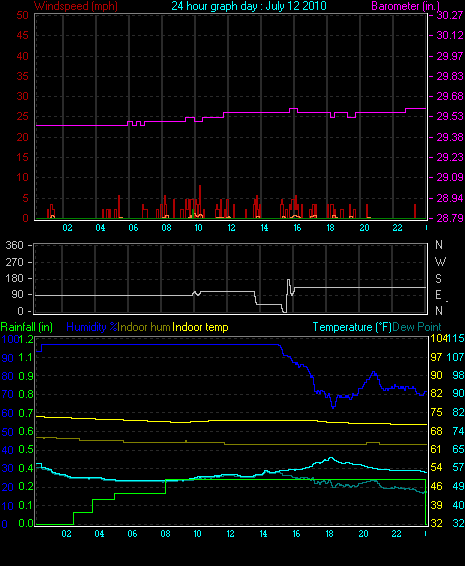Click the 360 degree wind direction label
This screenshot has width=465, height=566.
(x=14, y=245)
